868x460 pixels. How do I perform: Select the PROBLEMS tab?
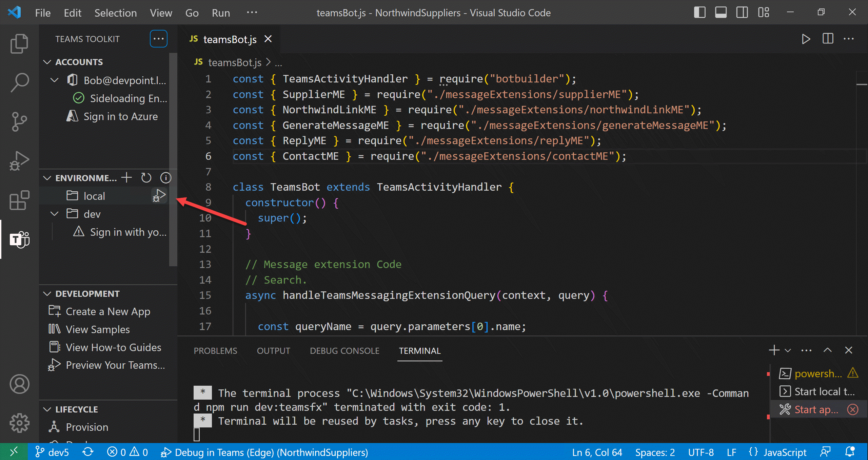215,350
